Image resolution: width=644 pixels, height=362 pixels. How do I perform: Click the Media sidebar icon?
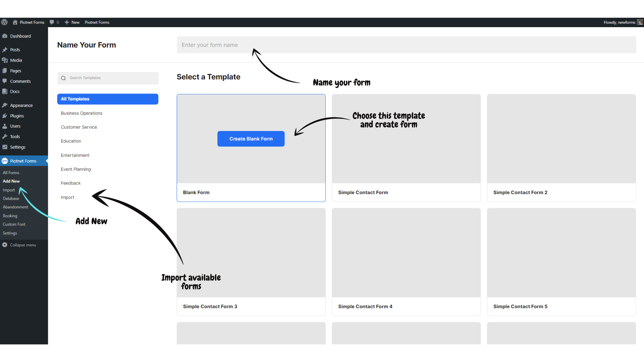(5, 60)
